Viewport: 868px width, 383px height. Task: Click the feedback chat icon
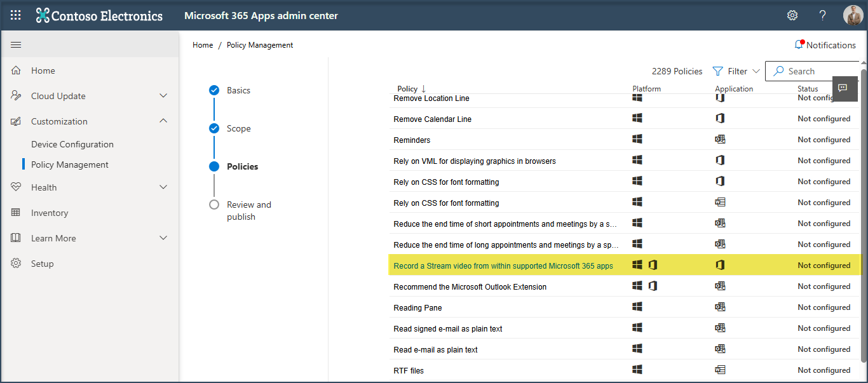(x=843, y=88)
